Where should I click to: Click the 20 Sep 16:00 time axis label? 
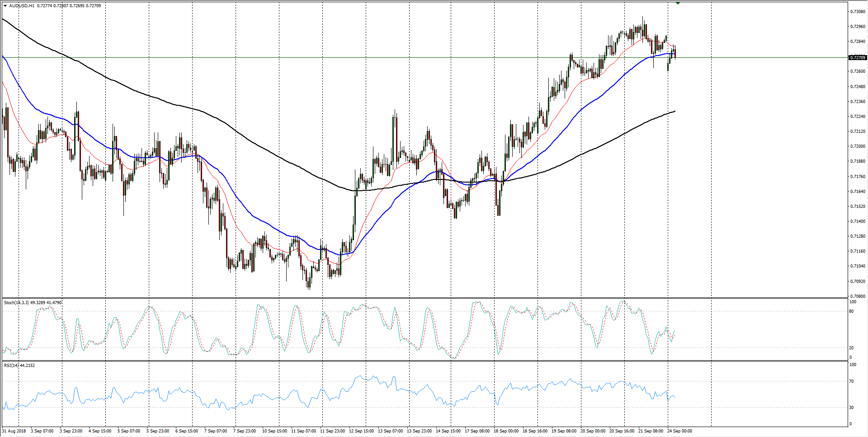[x=622, y=431]
